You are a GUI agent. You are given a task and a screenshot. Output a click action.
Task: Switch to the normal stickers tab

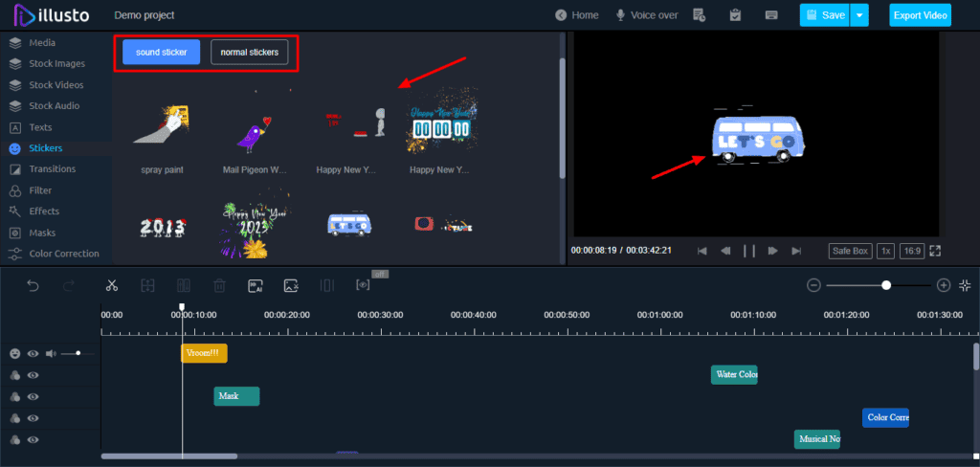point(249,52)
